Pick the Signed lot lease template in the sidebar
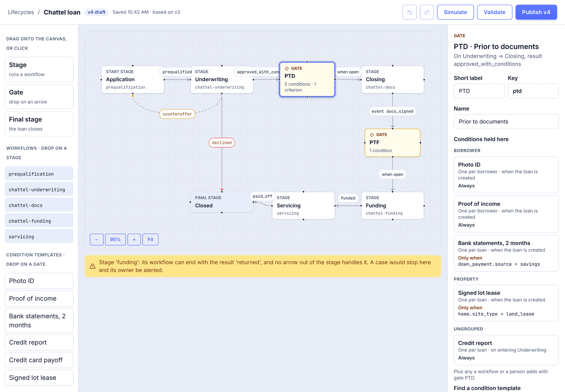 [39, 378]
